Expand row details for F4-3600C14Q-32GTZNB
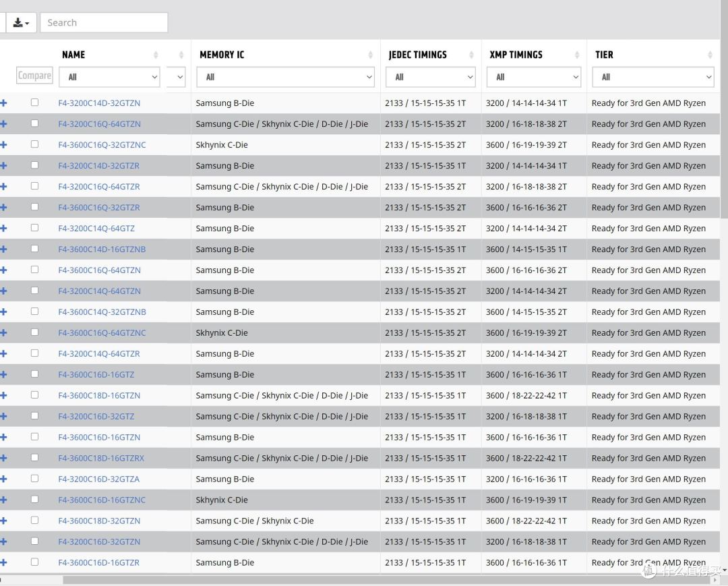Image resolution: width=728 pixels, height=586 pixels. click(3, 312)
